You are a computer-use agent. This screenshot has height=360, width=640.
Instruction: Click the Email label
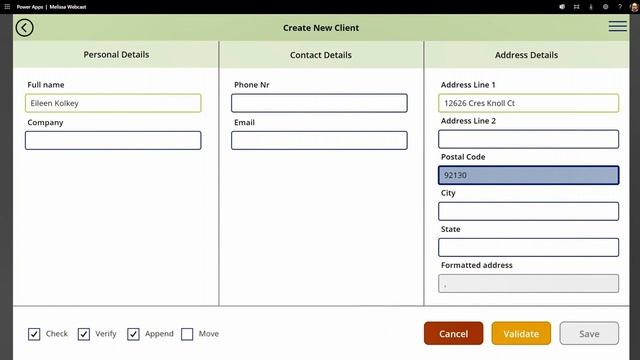pyautogui.click(x=244, y=122)
